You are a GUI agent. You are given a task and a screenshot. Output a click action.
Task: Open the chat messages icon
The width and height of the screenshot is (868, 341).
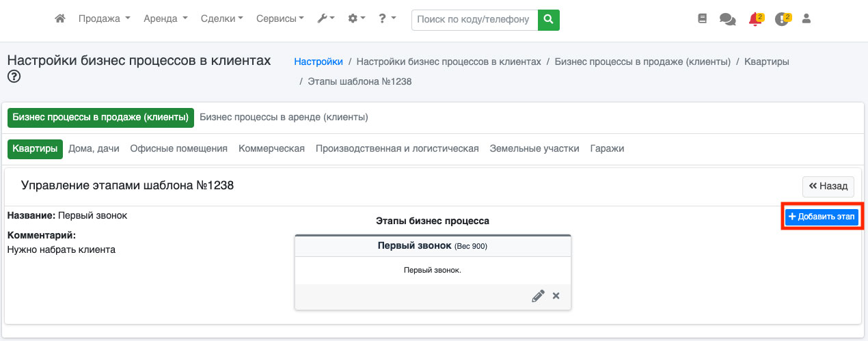pyautogui.click(x=727, y=20)
